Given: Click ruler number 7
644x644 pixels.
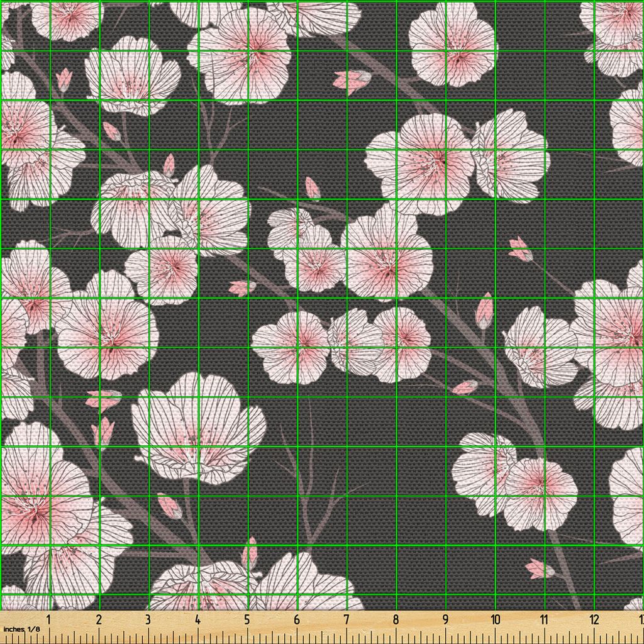Looking at the screenshot, I should pos(347,620).
